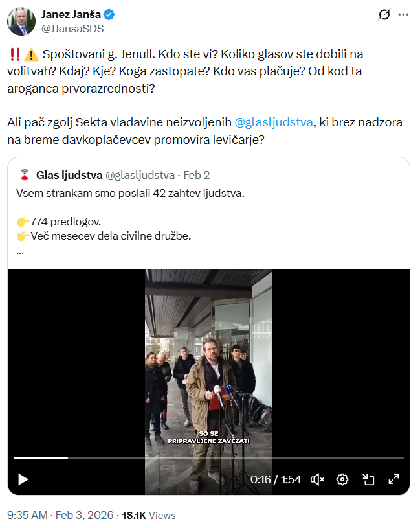Expand the video to fullscreen
Image resolution: width=420 pixels, height=528 pixels.
click(x=393, y=479)
